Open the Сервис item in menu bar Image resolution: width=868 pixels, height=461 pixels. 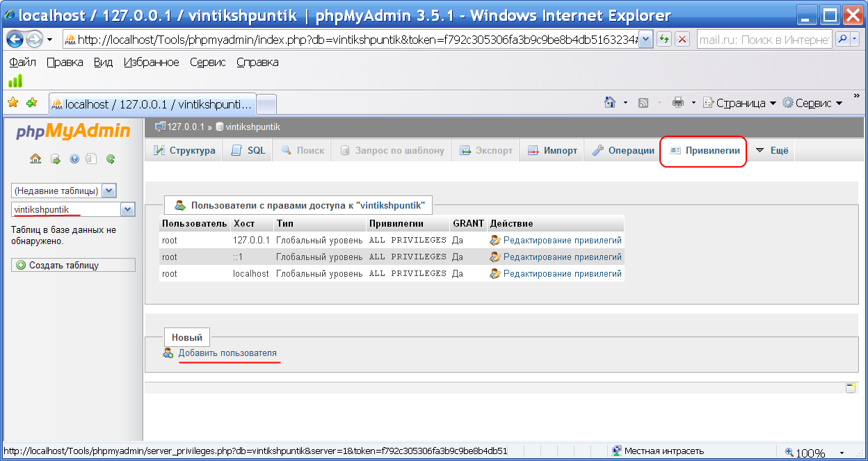(208, 62)
